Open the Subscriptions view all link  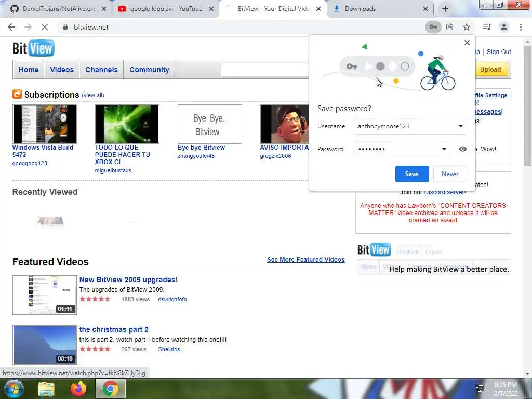tap(93, 96)
